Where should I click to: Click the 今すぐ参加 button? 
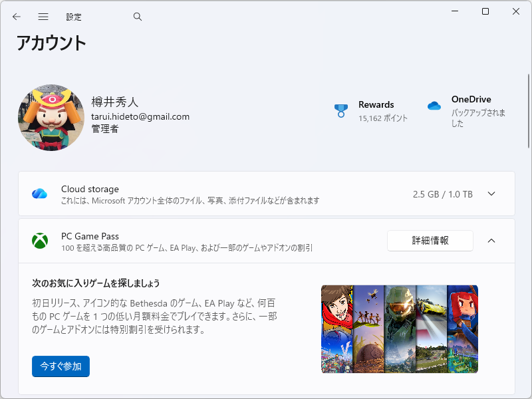(61, 366)
